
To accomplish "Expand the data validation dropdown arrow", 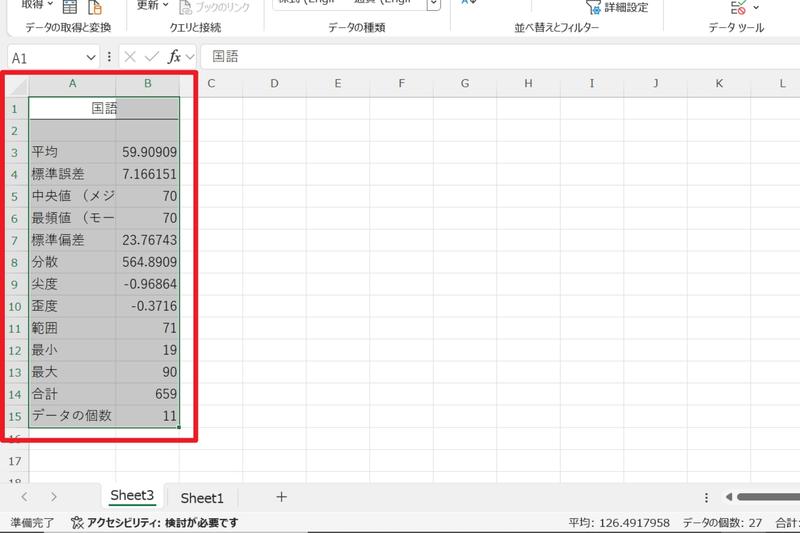I will click(756, 7).
